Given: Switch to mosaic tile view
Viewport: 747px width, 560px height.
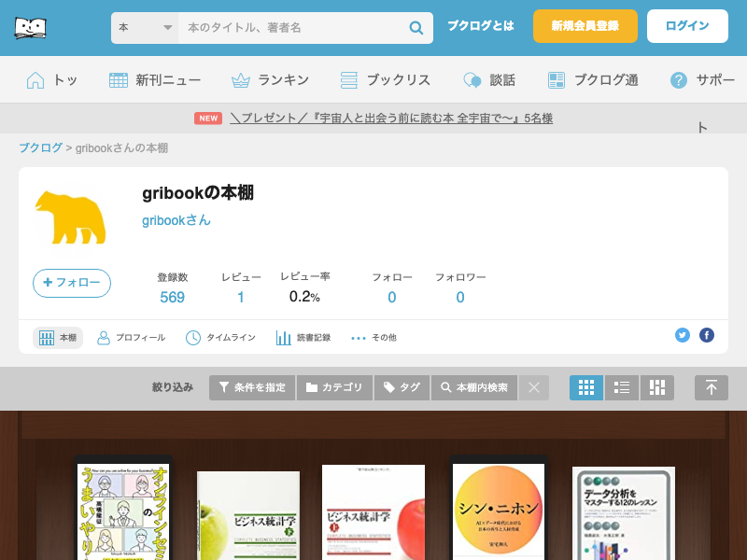Looking at the screenshot, I should click(657, 387).
